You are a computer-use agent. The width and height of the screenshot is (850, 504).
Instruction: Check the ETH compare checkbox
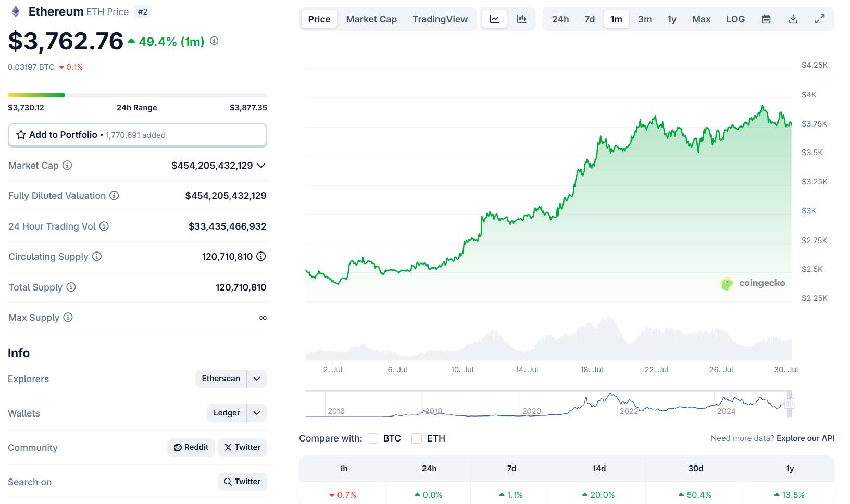click(417, 438)
